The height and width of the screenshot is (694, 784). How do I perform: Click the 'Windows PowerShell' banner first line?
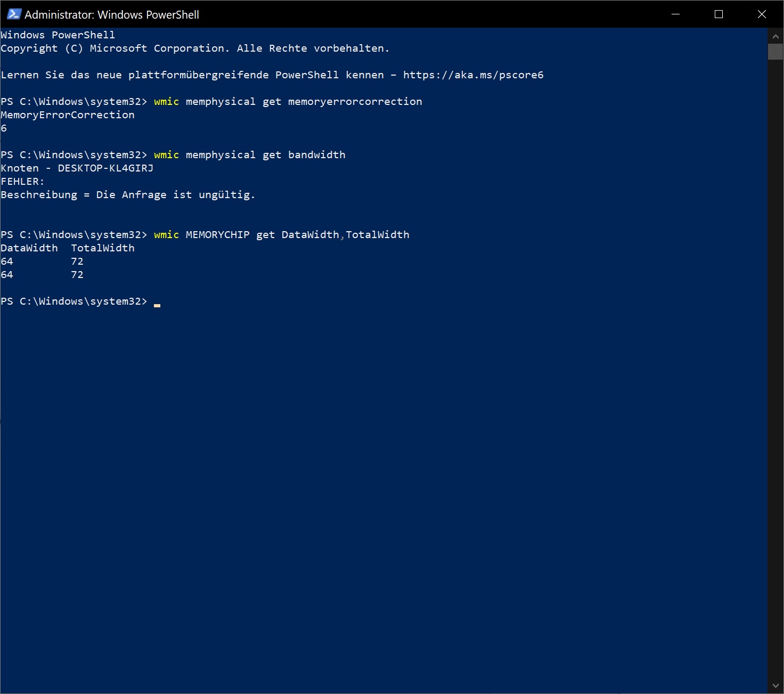point(58,35)
